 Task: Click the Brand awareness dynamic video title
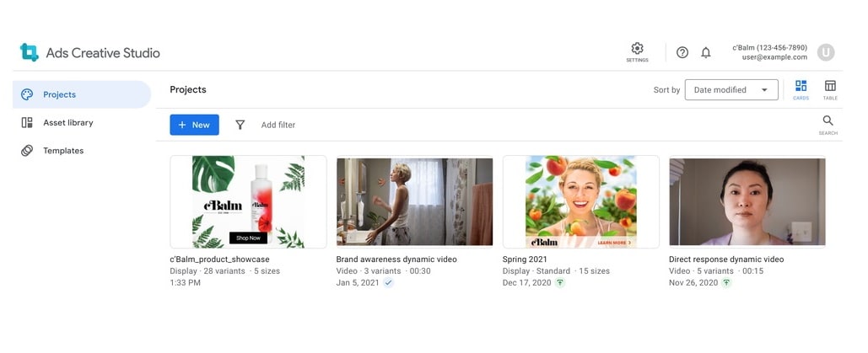pos(396,259)
